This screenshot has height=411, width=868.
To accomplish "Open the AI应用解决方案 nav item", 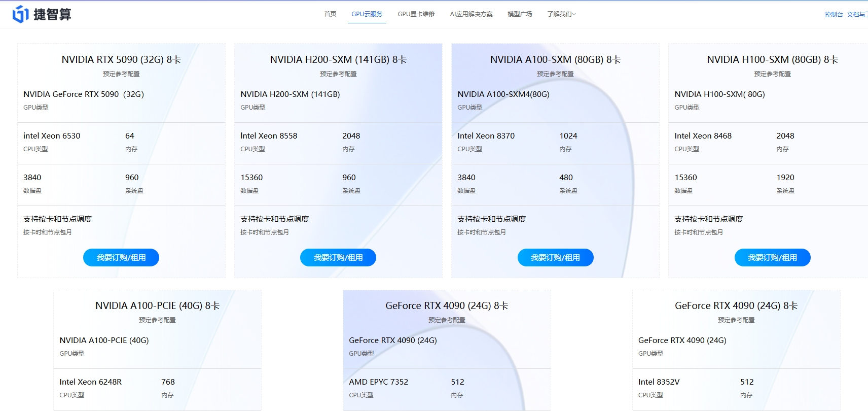I will 471,14.
